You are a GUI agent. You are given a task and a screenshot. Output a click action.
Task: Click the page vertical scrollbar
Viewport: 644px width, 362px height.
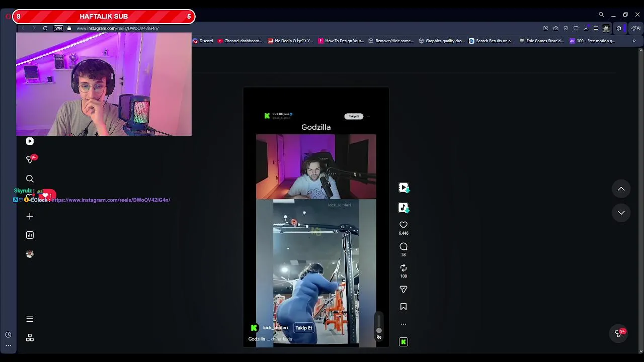point(641,201)
